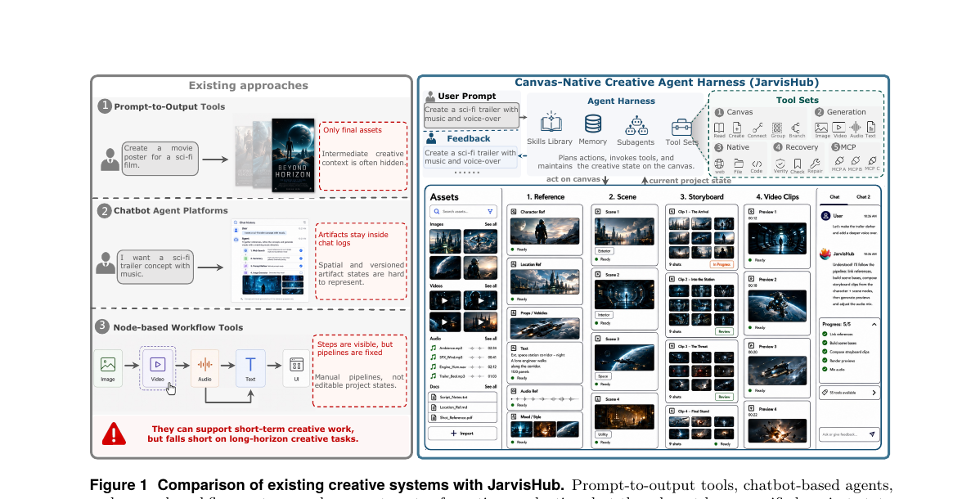The width and height of the screenshot is (980, 499).
Task: Click See all next to Videos
Action: coord(491,285)
